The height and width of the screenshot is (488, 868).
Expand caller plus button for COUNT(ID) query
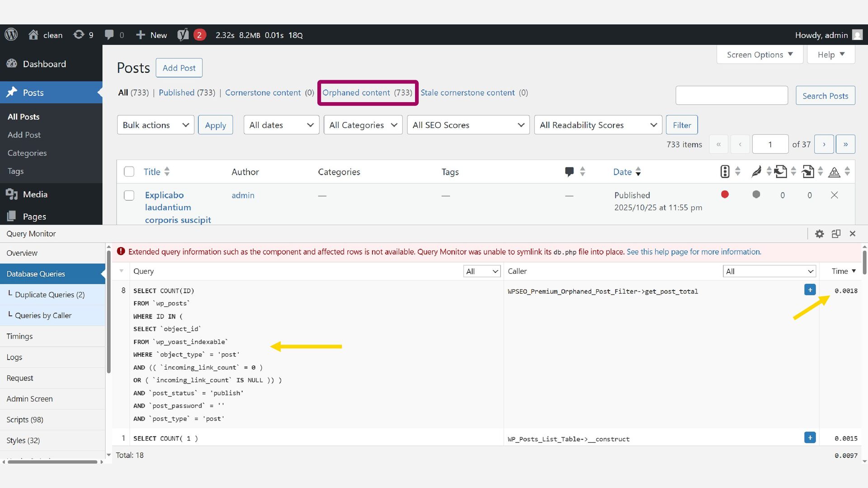[x=810, y=290]
